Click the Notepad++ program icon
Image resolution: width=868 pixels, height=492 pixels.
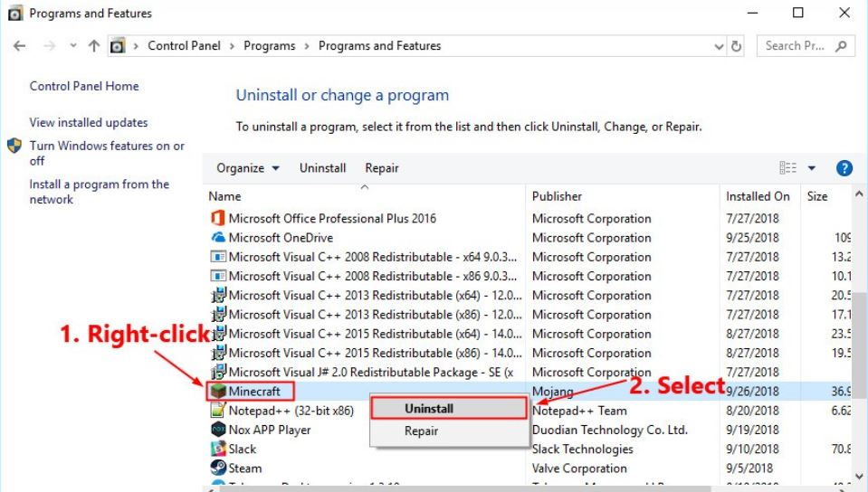click(x=218, y=410)
